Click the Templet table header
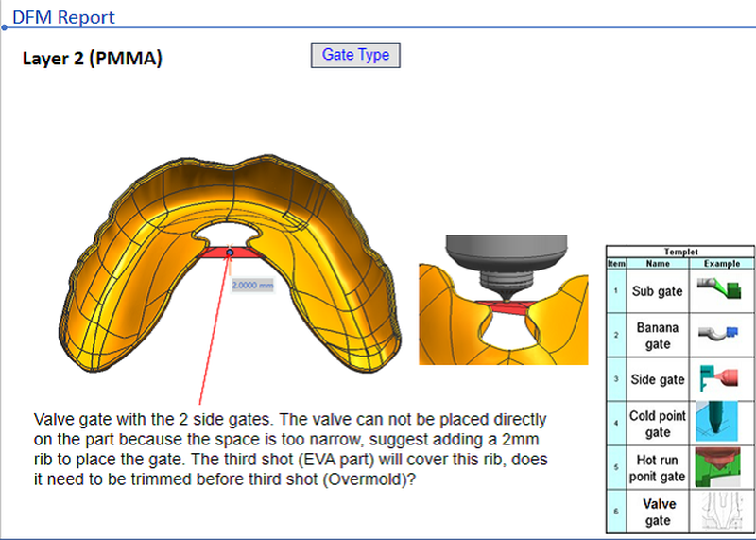The width and height of the screenshot is (756, 540). click(x=679, y=252)
